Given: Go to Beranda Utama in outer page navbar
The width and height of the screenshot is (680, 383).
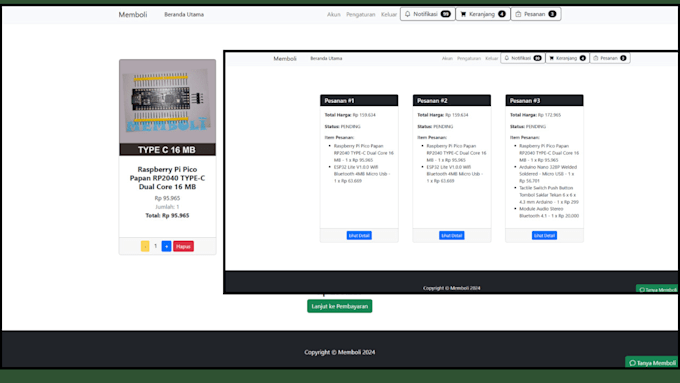Looking at the screenshot, I should 184,14.
